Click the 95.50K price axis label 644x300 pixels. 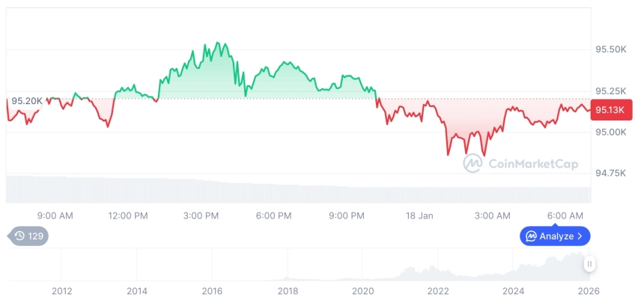(x=610, y=49)
